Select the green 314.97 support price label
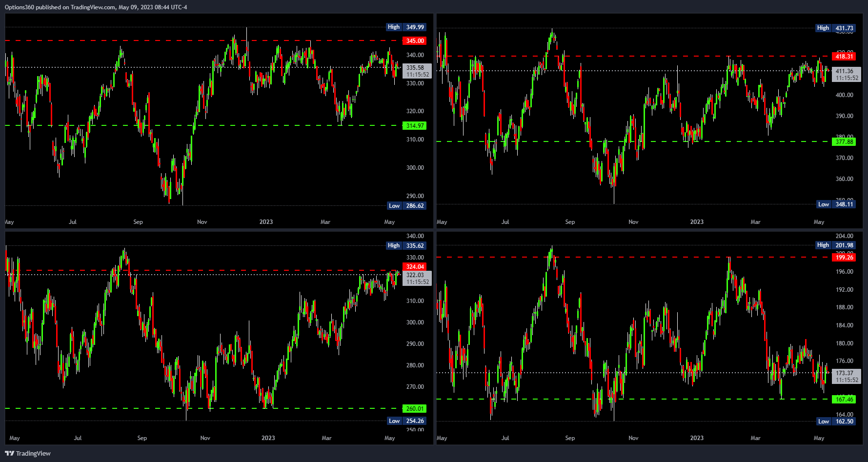This screenshot has width=868, height=462. tap(415, 126)
